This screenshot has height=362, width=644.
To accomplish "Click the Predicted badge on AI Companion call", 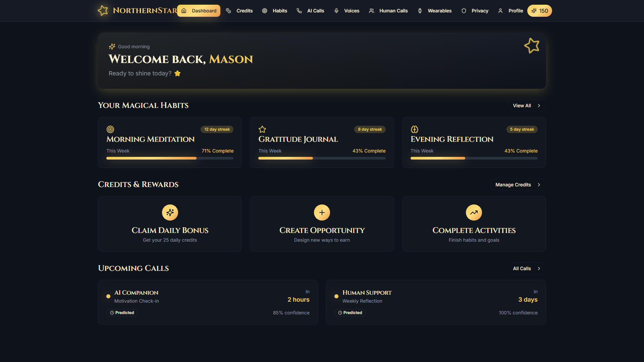I will 122,313.
